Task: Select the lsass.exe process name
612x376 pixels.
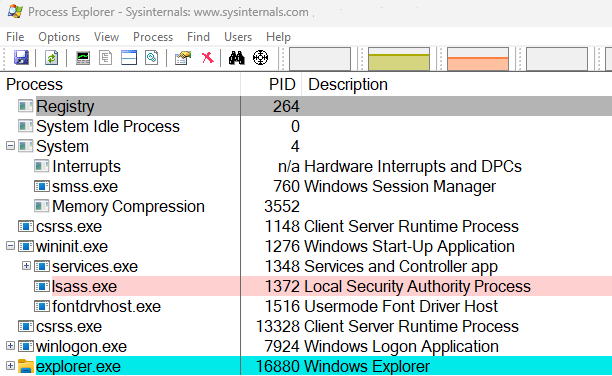Action: click(x=84, y=286)
